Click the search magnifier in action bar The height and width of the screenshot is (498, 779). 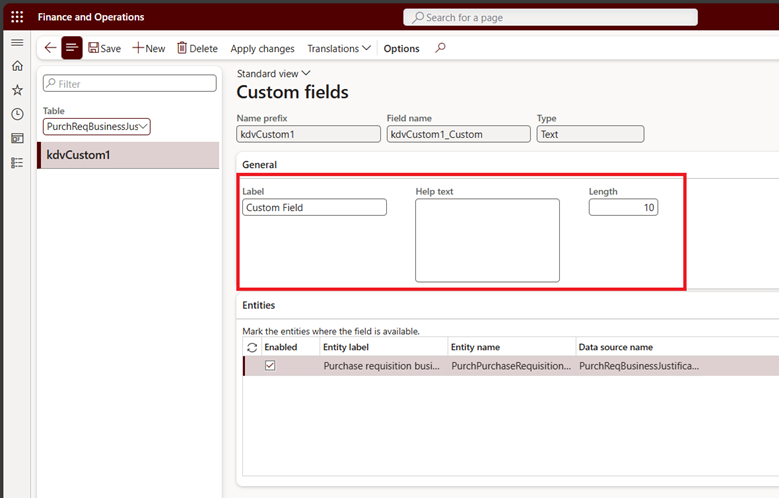(440, 48)
